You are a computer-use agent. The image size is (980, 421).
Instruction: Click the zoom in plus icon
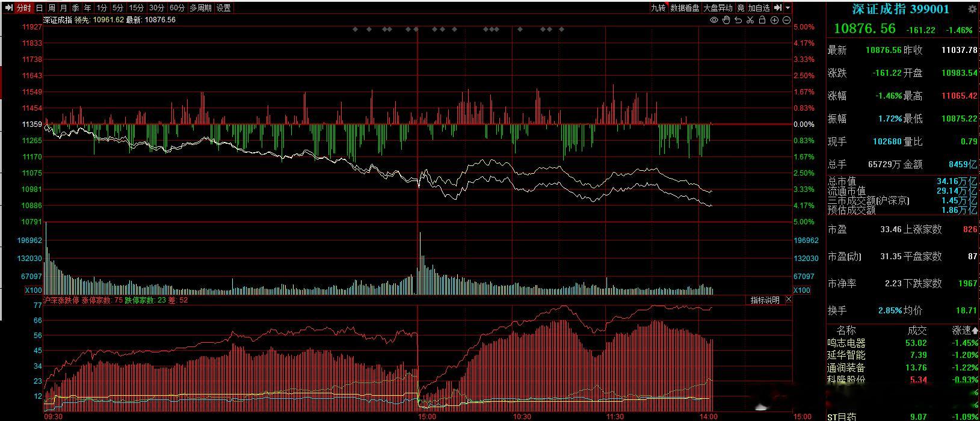(774, 20)
